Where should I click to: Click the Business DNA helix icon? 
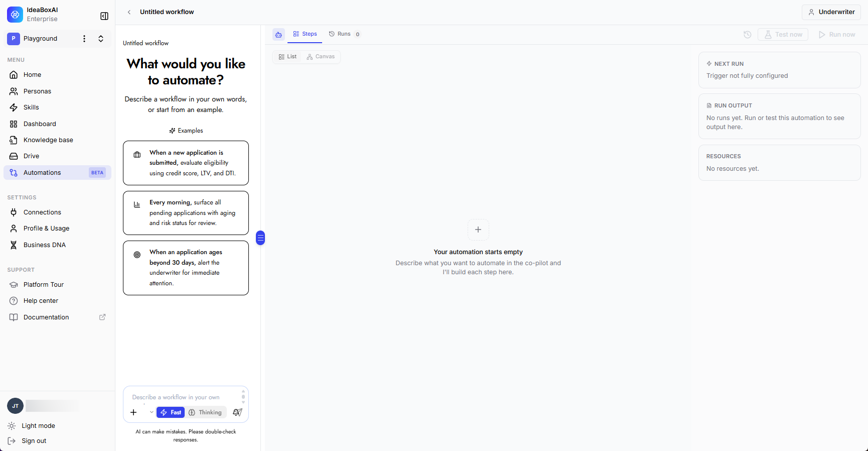click(x=14, y=245)
